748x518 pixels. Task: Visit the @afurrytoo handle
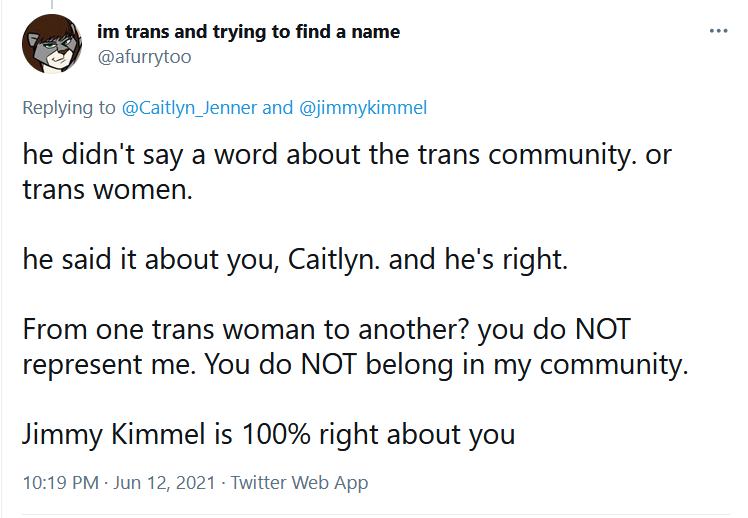click(x=144, y=57)
